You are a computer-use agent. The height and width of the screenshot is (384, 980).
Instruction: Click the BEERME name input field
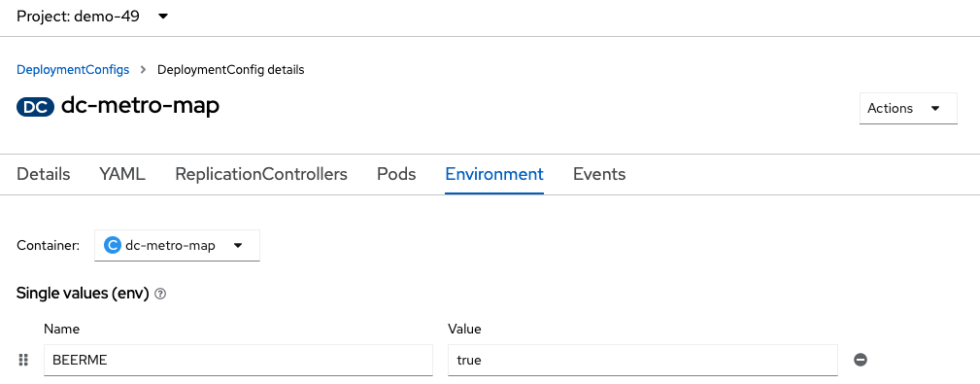[x=238, y=361]
